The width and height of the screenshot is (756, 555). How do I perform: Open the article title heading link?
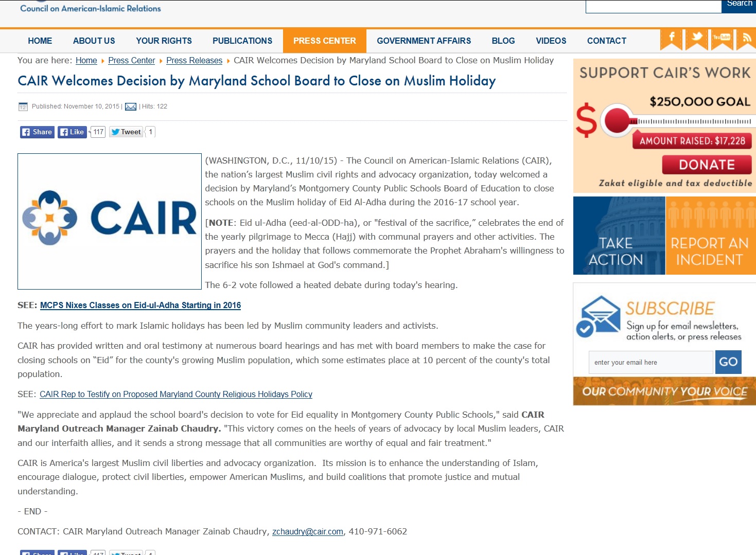coord(257,81)
